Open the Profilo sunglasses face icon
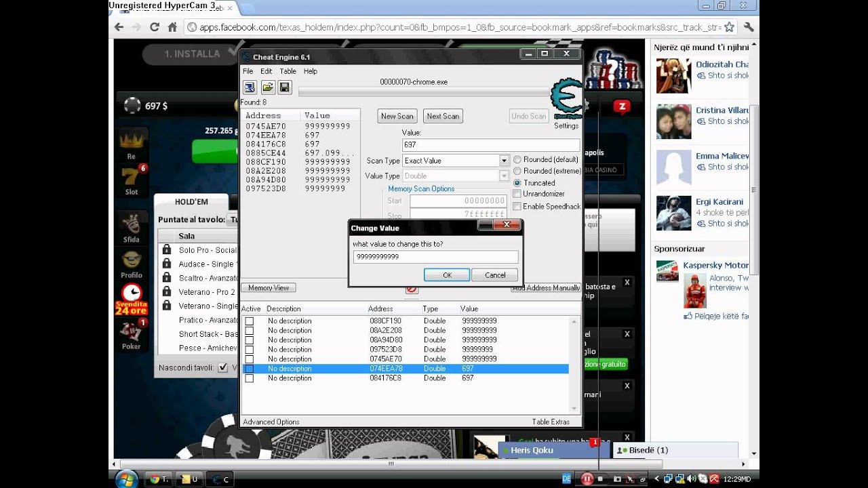This screenshot has height=488, width=868. pos(131,264)
